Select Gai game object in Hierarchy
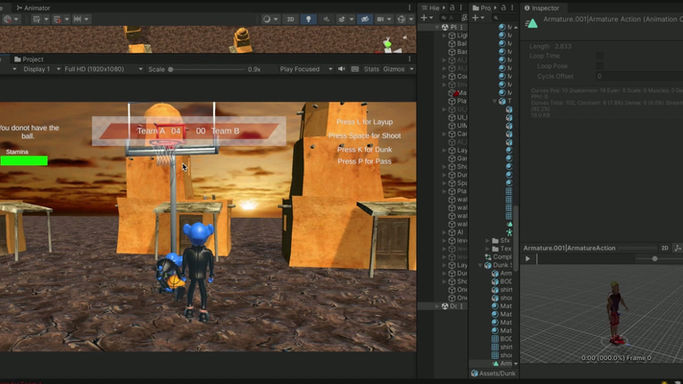This screenshot has width=683, height=384. (x=457, y=158)
